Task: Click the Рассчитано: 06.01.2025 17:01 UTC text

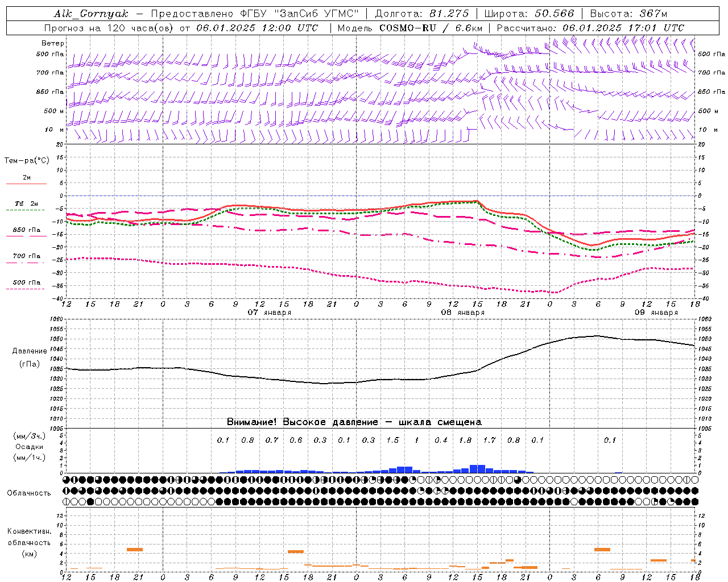Action: 590,28
